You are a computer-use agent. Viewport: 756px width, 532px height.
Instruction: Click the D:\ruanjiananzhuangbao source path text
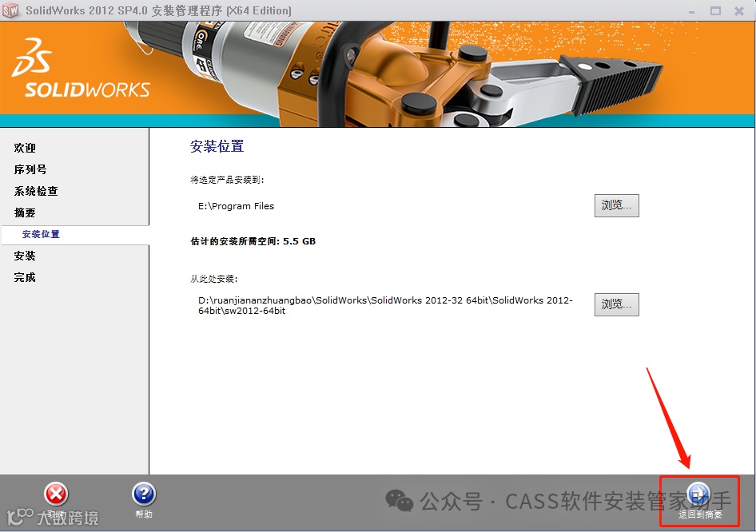tap(385, 305)
